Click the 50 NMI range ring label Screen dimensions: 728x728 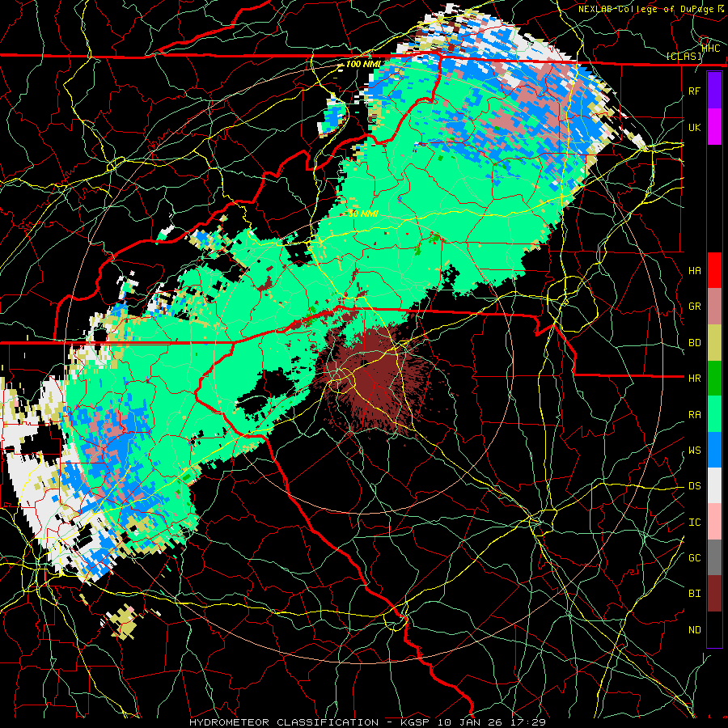363,214
